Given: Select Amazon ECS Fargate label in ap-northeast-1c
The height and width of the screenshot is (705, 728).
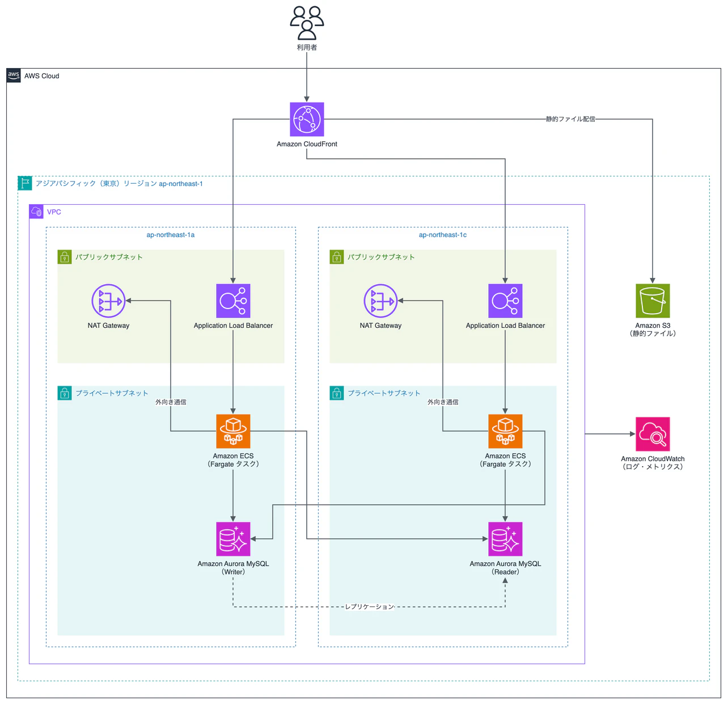Looking at the screenshot, I should pos(505,460).
